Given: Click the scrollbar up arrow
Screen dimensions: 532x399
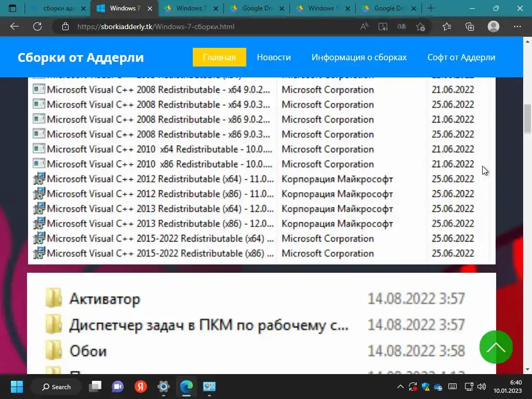Looking at the screenshot, I should pyautogui.click(x=527, y=41).
